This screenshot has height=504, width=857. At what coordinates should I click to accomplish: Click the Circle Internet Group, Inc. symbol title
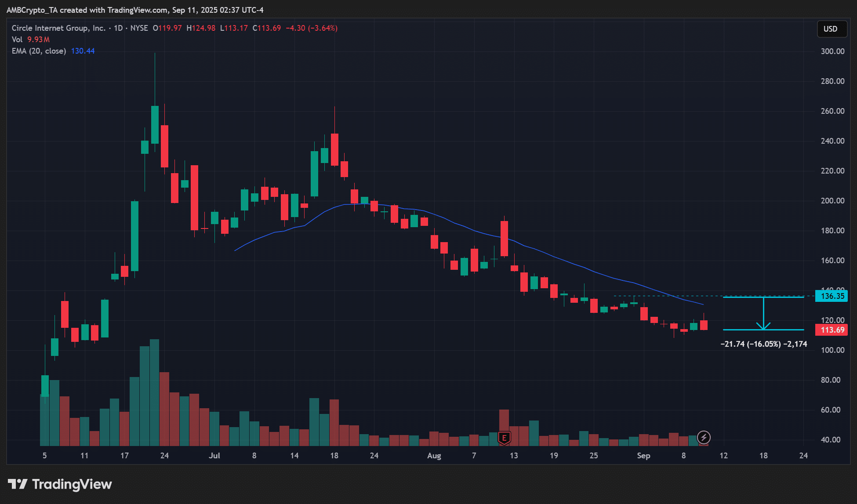[x=58, y=28]
